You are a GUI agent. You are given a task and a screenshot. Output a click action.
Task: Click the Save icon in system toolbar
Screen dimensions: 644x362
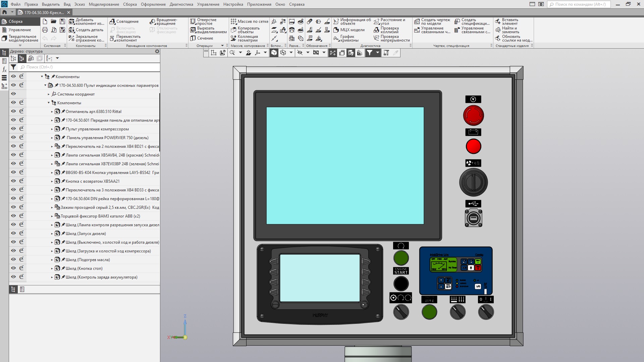(x=62, y=21)
